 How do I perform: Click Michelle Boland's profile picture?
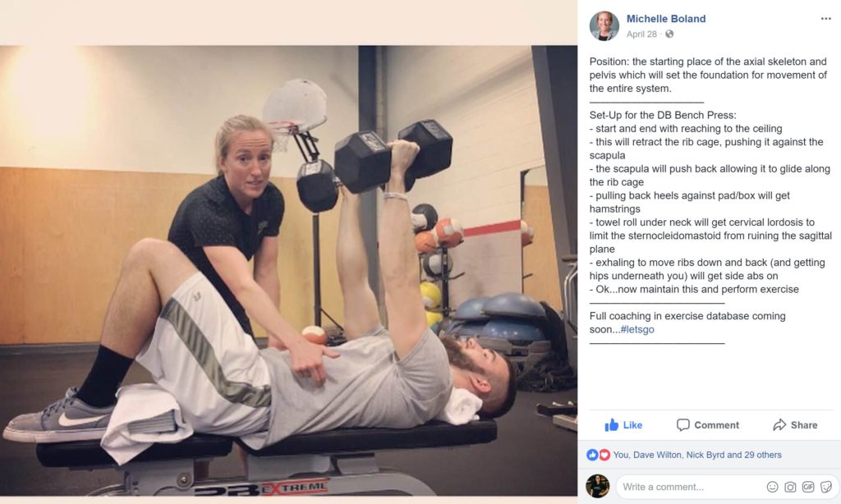click(x=604, y=25)
